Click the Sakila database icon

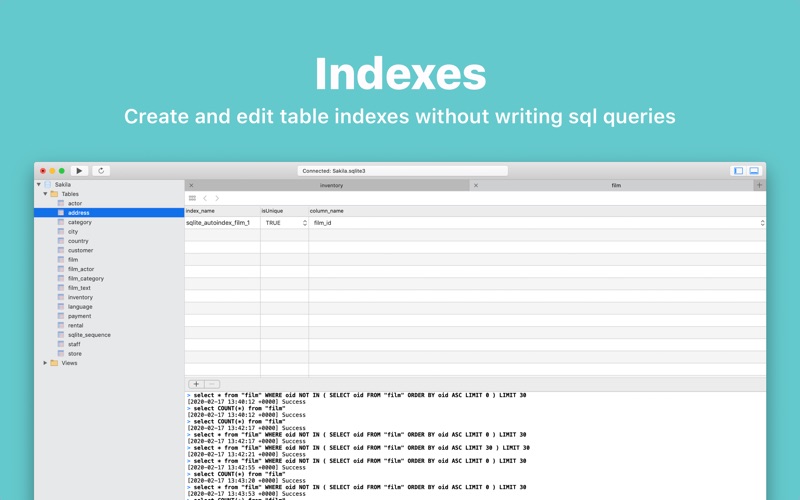(48, 184)
